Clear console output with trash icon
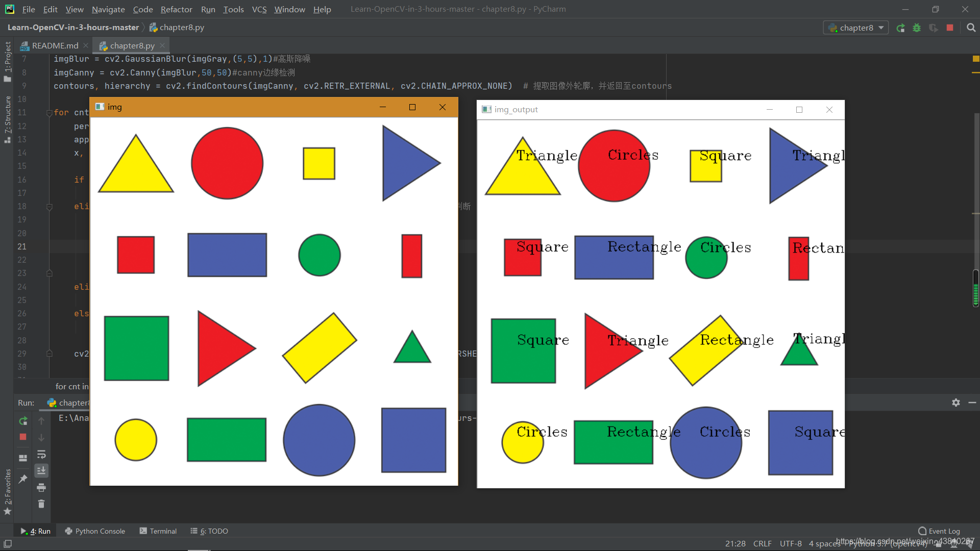This screenshot has height=551, width=980. click(41, 504)
